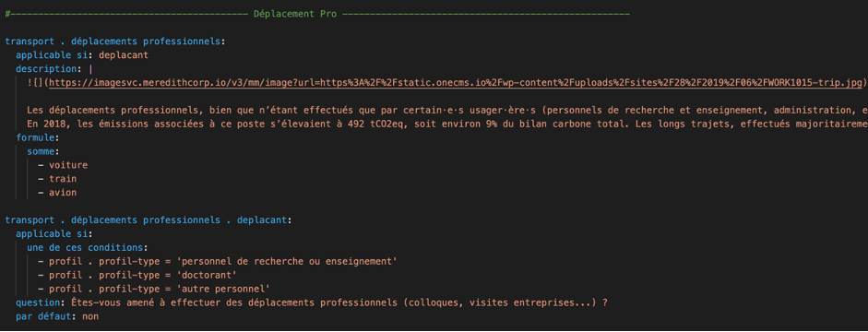Click the 'doctorant' profile value
The height and width of the screenshot is (332, 868).
pyautogui.click(x=201, y=275)
